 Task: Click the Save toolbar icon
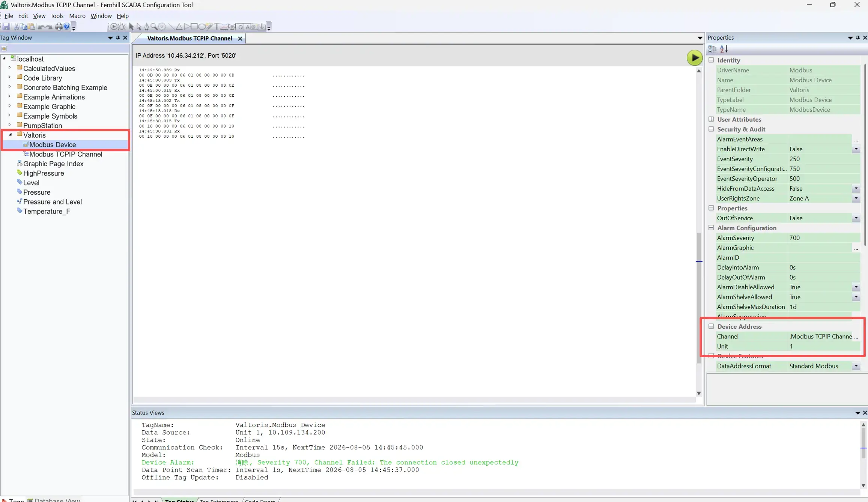[6, 26]
